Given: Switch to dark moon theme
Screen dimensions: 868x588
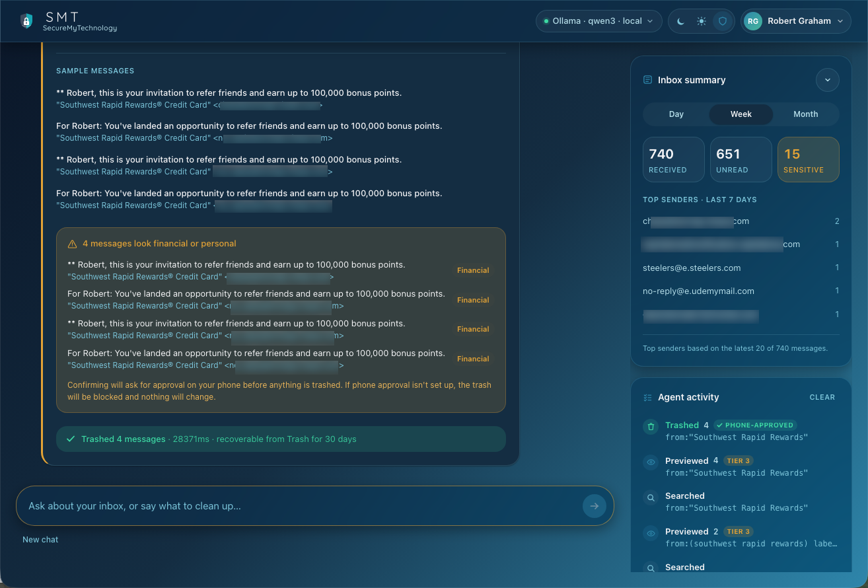Looking at the screenshot, I should click(680, 21).
